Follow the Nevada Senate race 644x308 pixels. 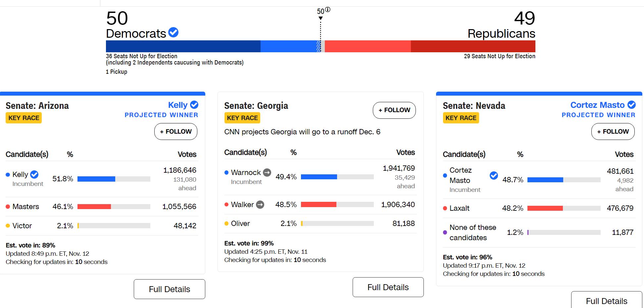coord(613,132)
